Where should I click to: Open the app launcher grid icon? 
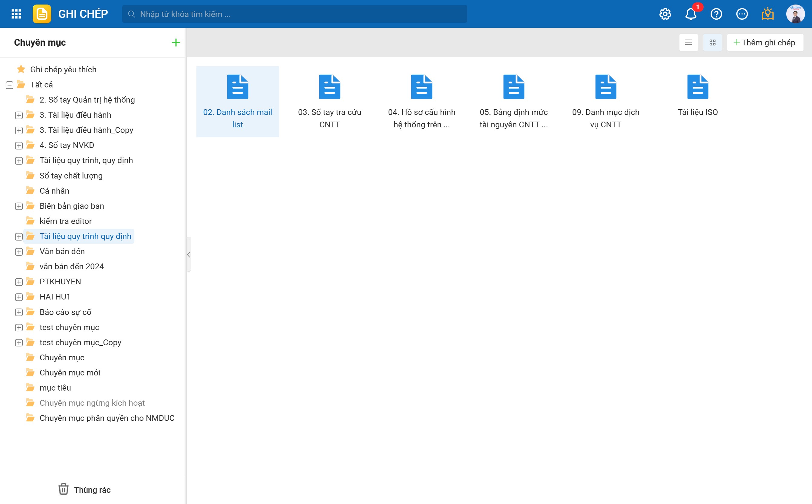click(16, 14)
